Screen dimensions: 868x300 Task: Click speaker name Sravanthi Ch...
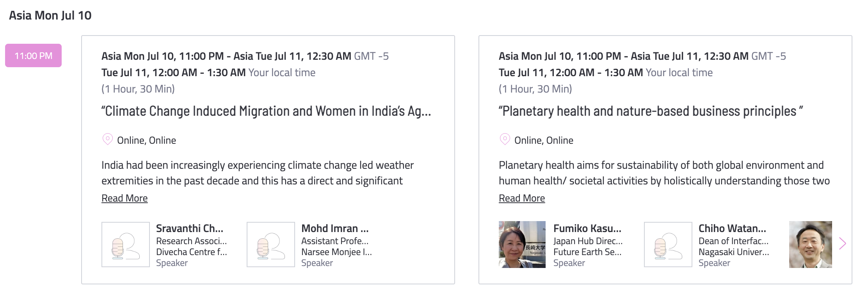[x=190, y=228]
